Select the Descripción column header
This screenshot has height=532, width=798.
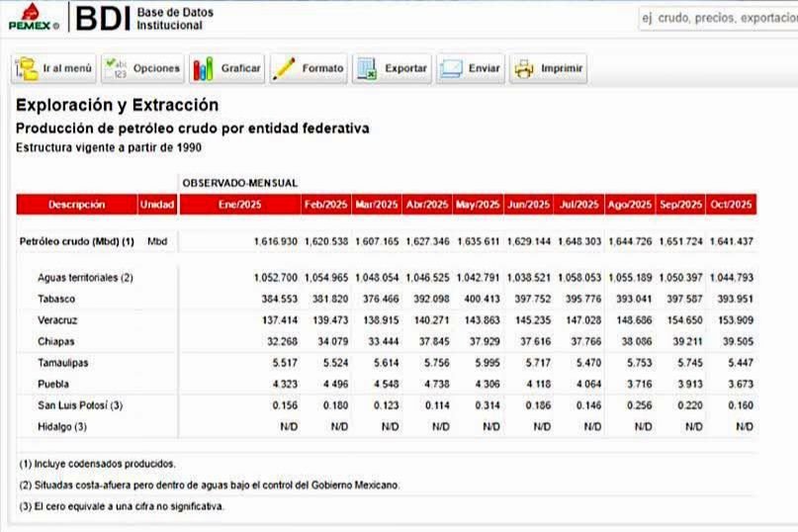(x=76, y=205)
